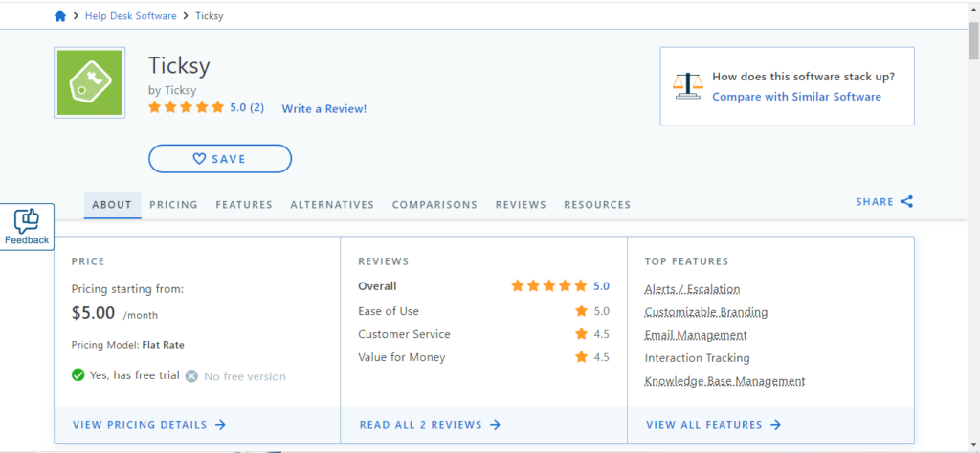Switch to the PRICING tab
This screenshot has height=453, width=980.
tap(174, 205)
